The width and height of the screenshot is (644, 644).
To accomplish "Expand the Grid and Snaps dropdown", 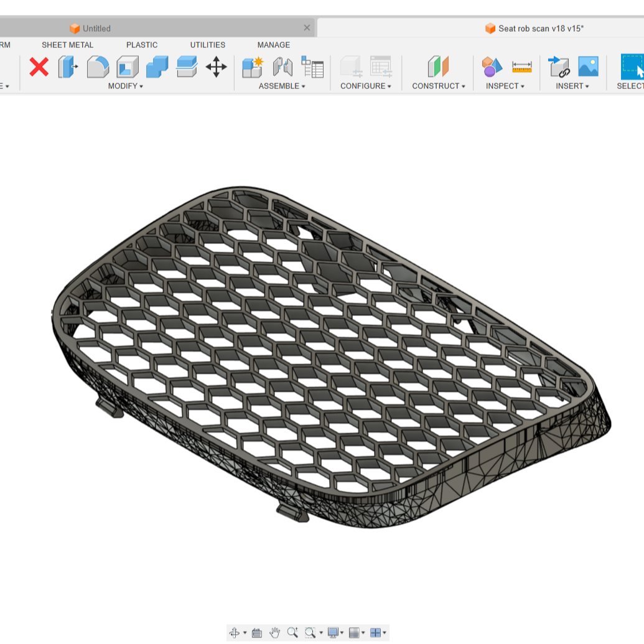I will click(356, 632).
